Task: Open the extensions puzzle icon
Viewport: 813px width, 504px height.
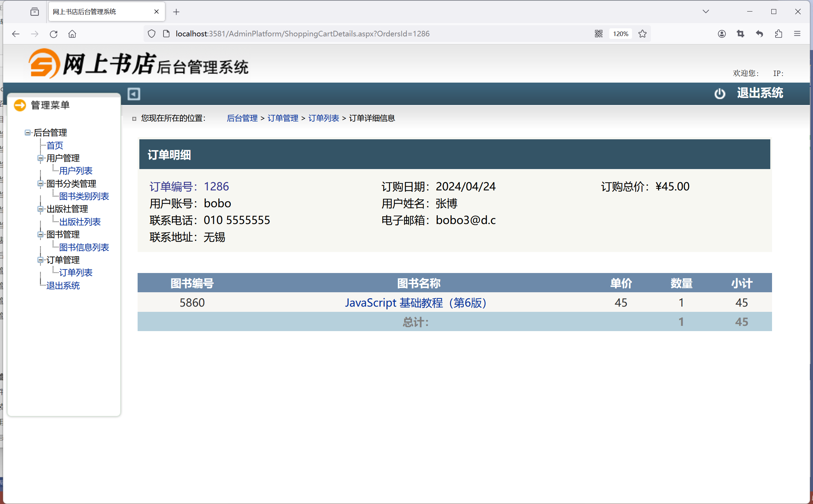Action: pos(778,34)
